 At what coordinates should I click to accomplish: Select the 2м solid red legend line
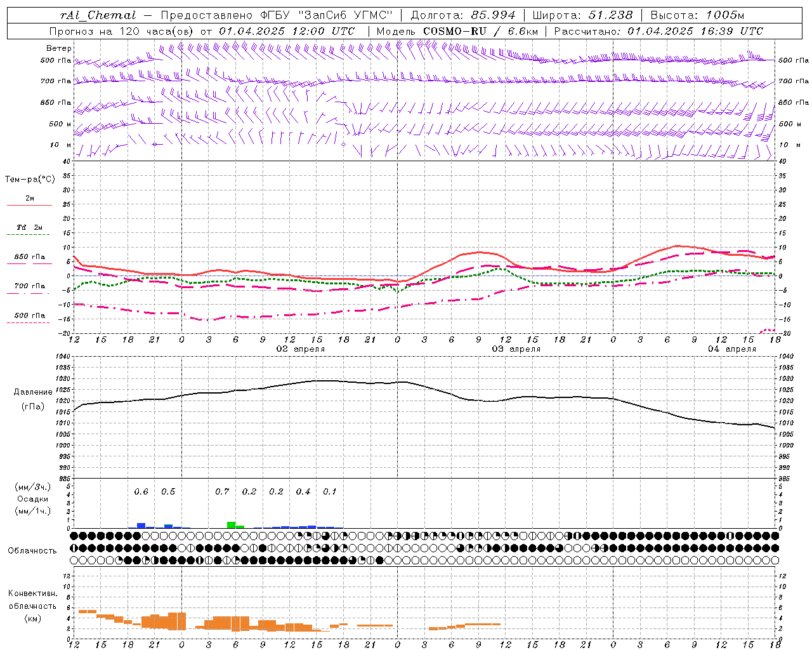(x=29, y=205)
